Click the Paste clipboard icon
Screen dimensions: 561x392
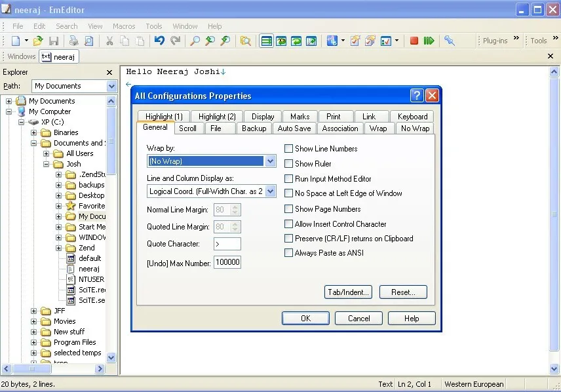point(140,41)
